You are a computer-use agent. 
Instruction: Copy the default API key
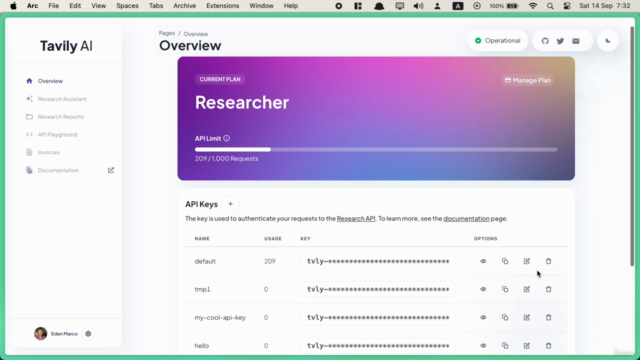[x=505, y=261]
